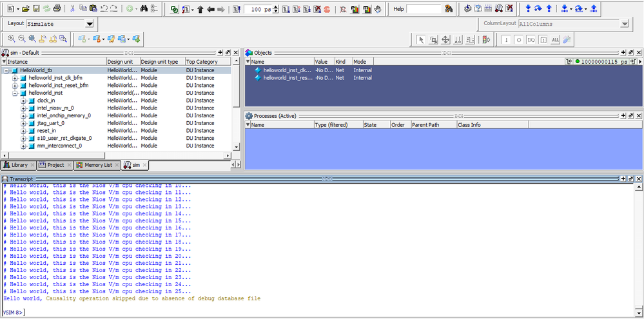The height and width of the screenshot is (319, 644).
Task: Click the Parent Path column header
Action: (x=434, y=125)
